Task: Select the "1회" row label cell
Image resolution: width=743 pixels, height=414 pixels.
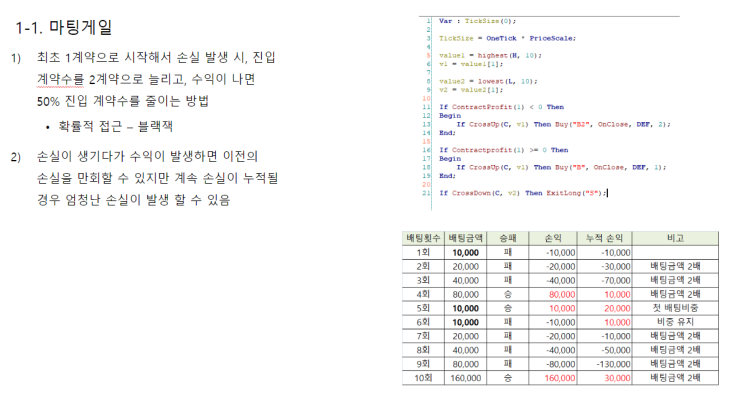Action: [423, 252]
